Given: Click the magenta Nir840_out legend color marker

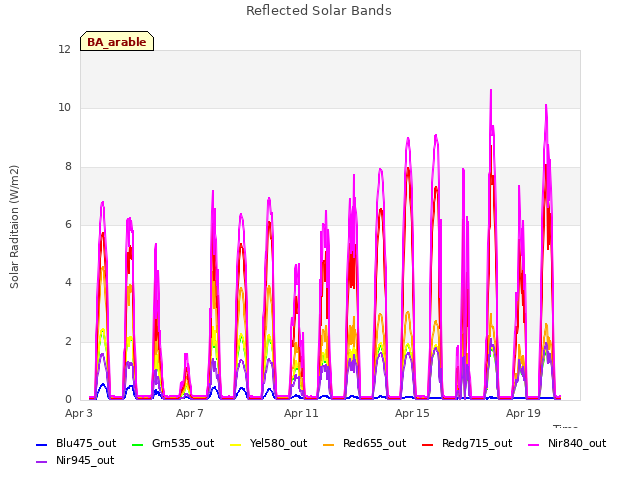Looking at the screenshot, I should pyautogui.click(x=534, y=444).
